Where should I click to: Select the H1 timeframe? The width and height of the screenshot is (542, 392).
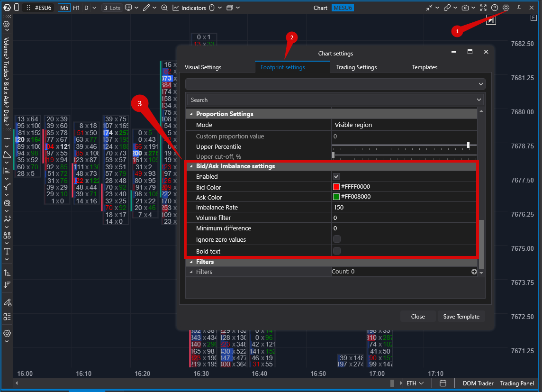76,8
